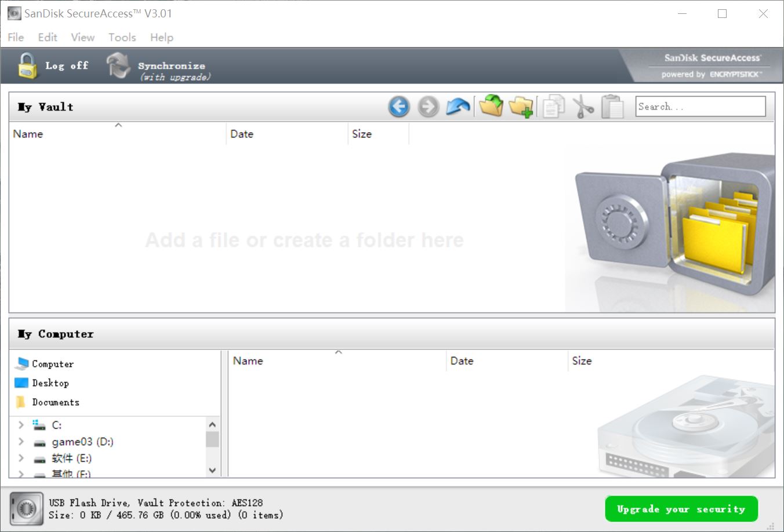Viewport: 784px width, 532px height.
Task: Open the File menu
Action: [16, 37]
